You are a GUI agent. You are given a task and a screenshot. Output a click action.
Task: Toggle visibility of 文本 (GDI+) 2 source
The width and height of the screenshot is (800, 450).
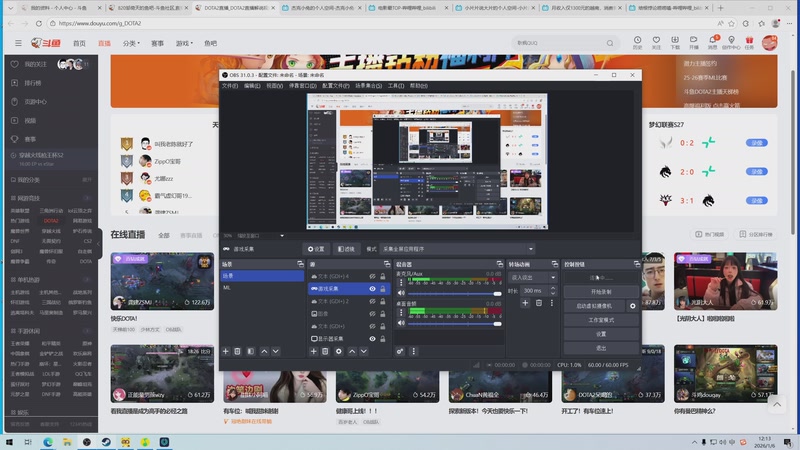click(372, 301)
